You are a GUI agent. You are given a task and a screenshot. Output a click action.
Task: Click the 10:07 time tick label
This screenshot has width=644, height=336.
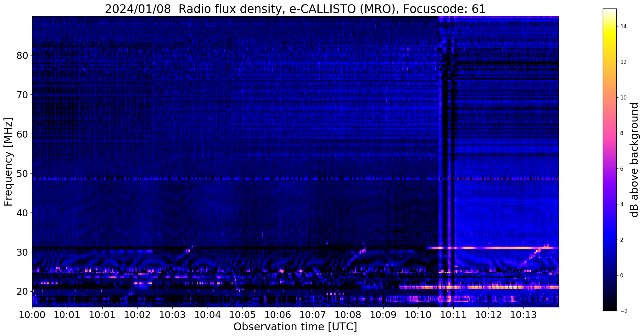[313, 315]
